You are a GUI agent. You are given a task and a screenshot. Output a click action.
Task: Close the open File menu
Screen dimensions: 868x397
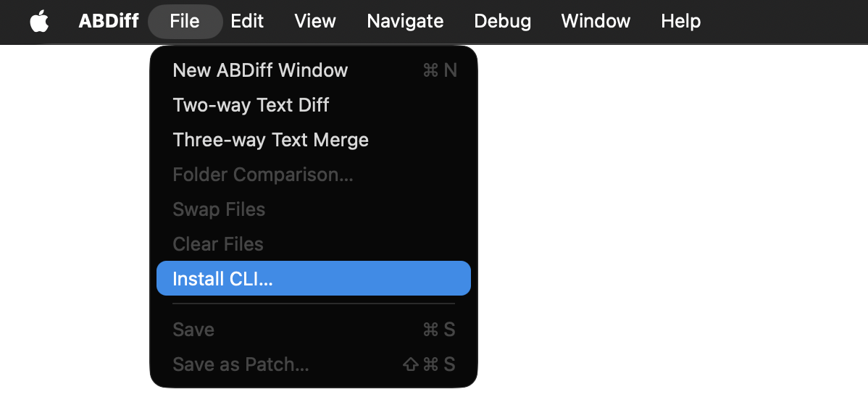tap(185, 22)
